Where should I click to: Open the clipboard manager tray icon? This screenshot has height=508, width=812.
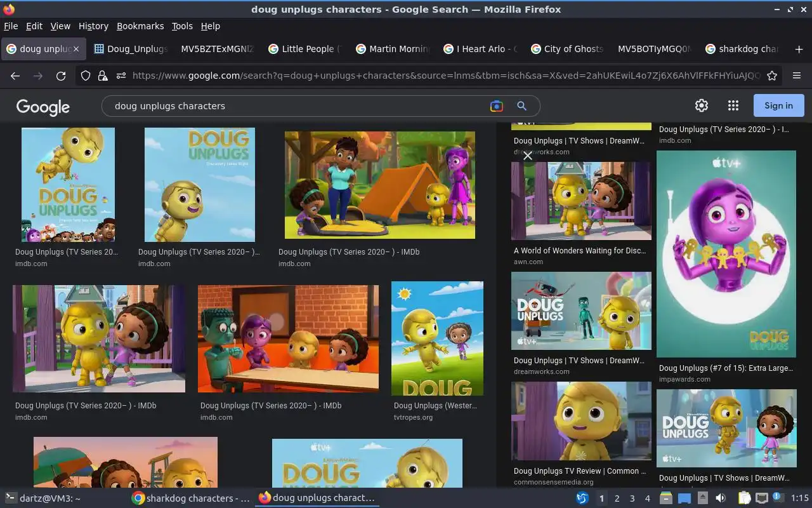[745, 498]
